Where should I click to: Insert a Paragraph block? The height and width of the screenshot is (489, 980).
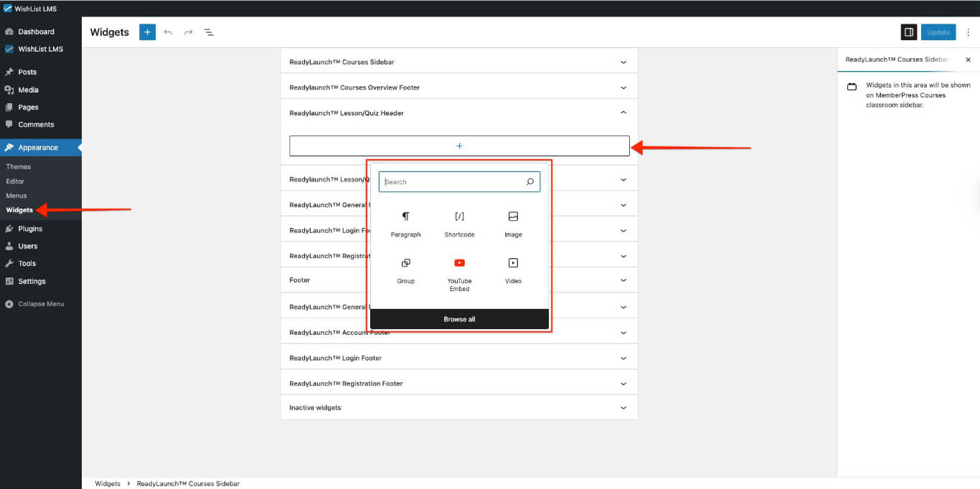405,224
